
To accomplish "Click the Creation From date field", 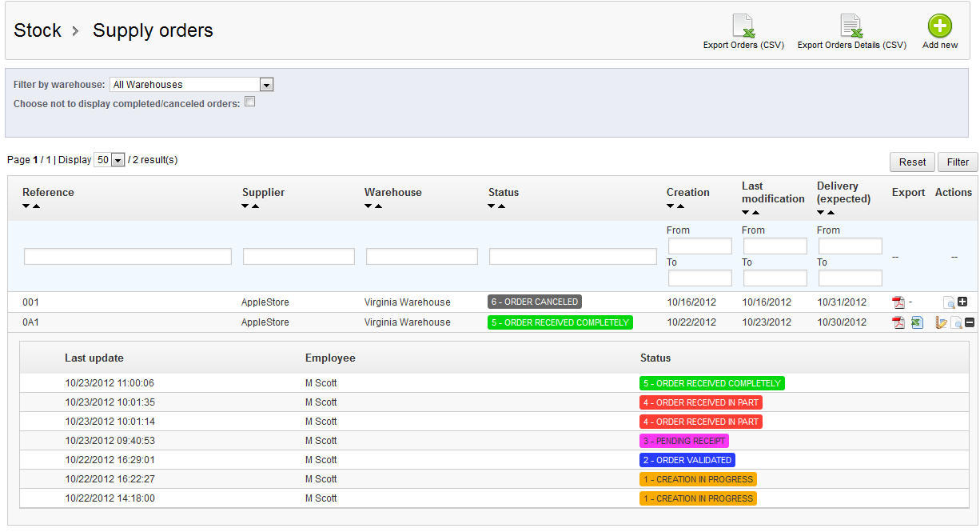I will (700, 246).
